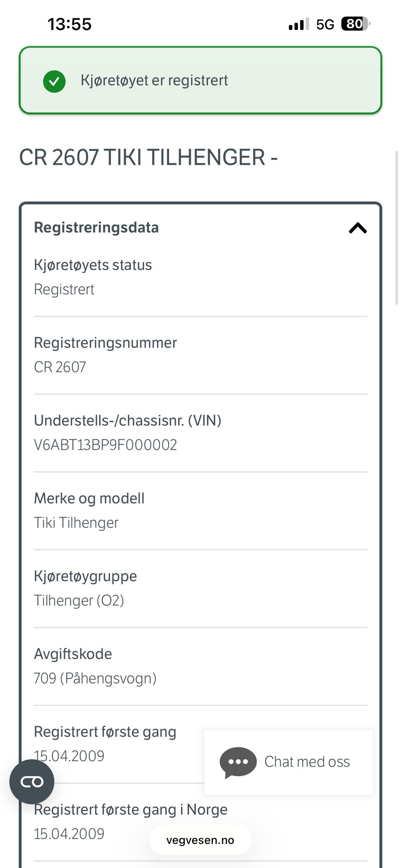Viewport: 401px width, 868px height.
Task: Tap the Tiki Tilhenger make and model value
Action: (76, 522)
